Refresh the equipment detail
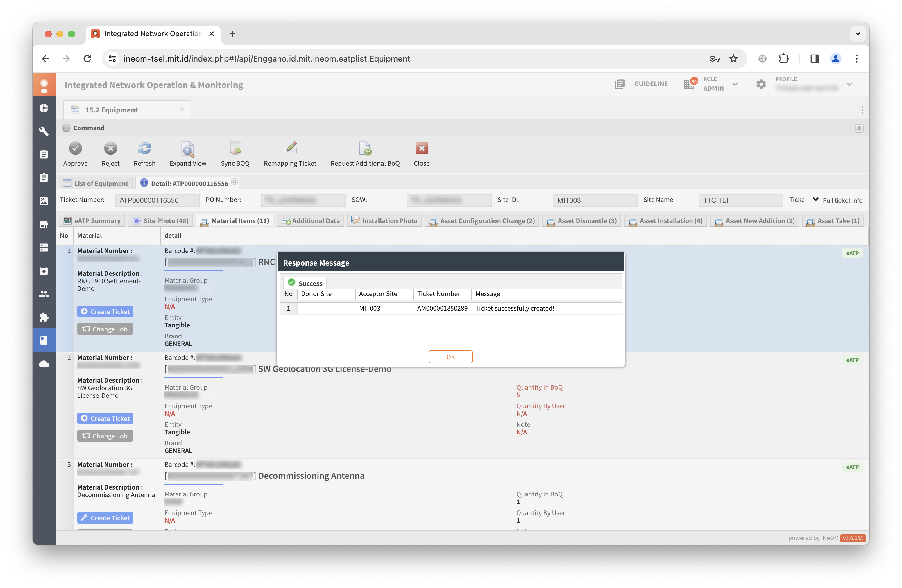The height and width of the screenshot is (588, 902). [144, 148]
